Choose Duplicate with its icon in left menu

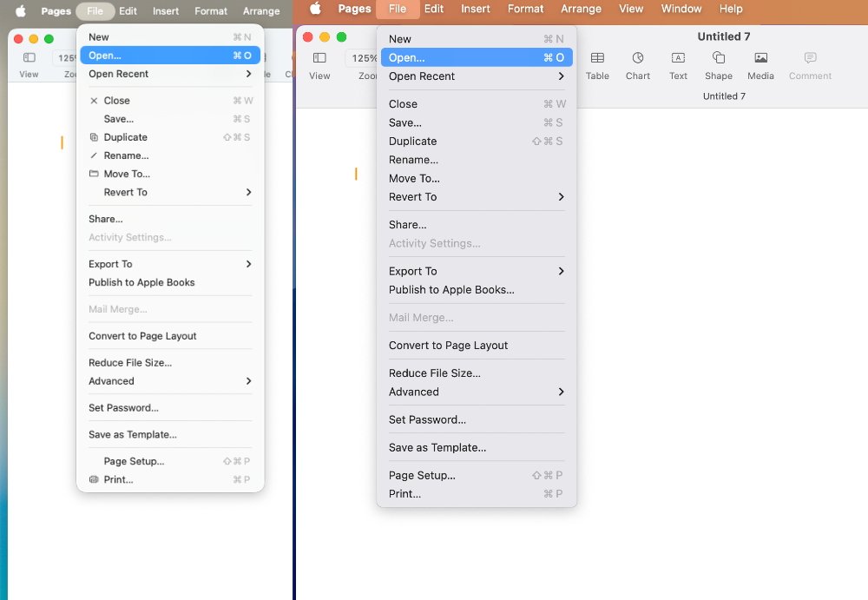point(170,137)
